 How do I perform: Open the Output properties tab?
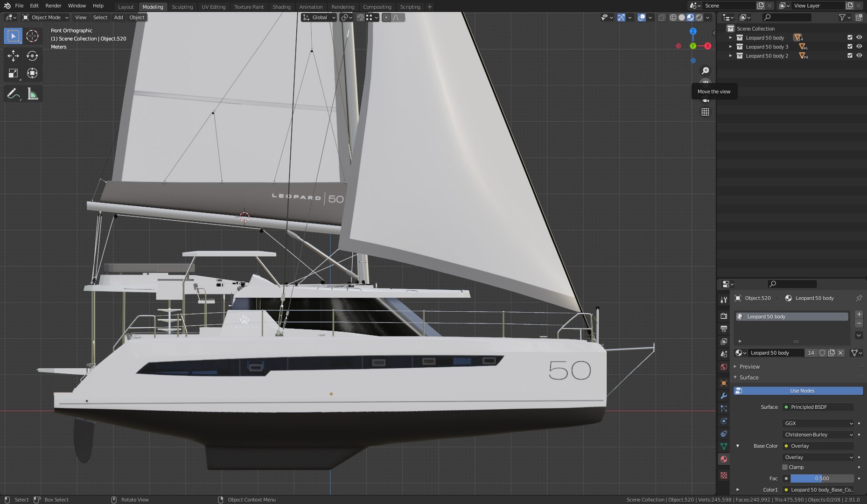point(724,329)
